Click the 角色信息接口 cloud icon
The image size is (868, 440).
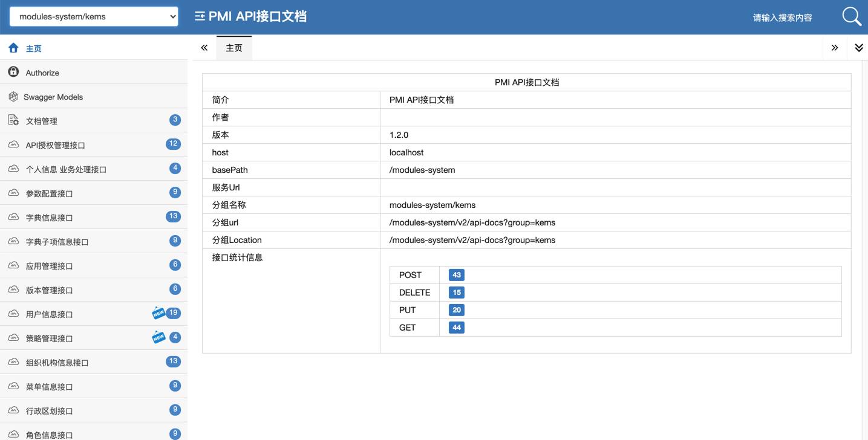13,435
